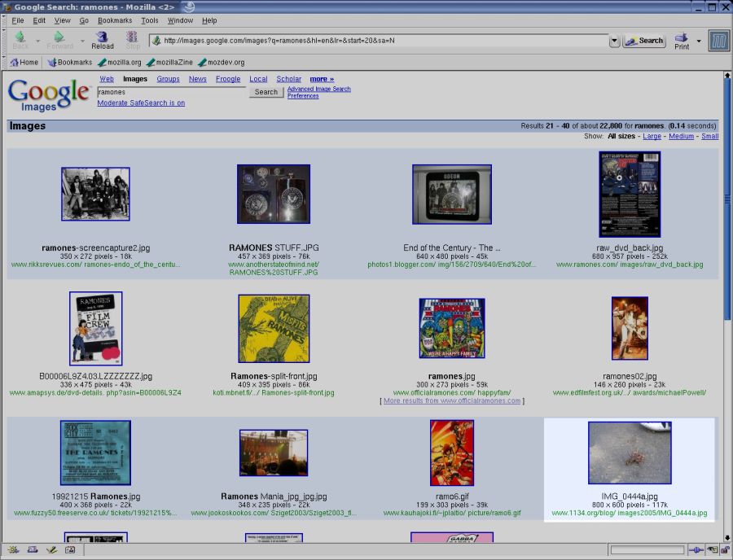Screen dimensions: 733x560
Task: Open the mozilla.org bookmark
Action: [119, 62]
